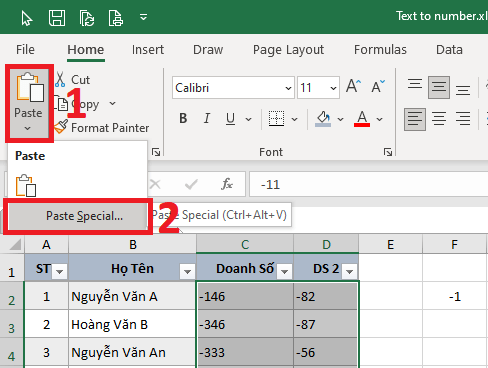Click the Save icon in quick access toolbar

57,18
